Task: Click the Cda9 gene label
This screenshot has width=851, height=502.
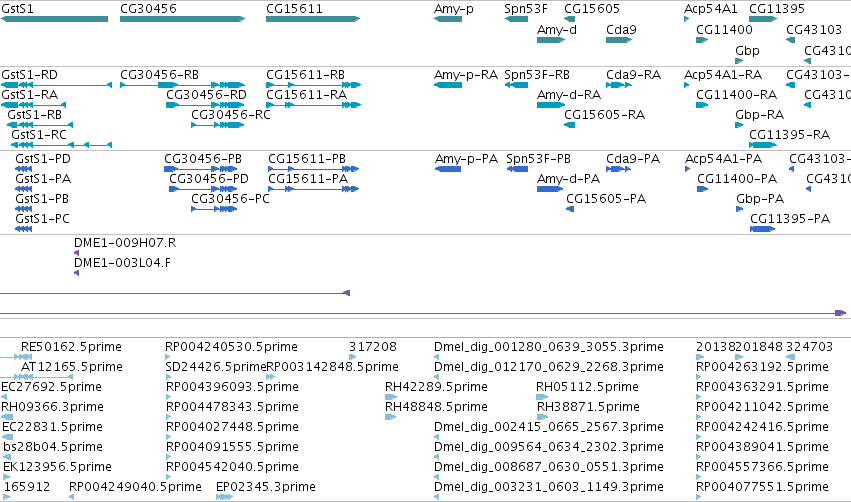Action: [621, 30]
